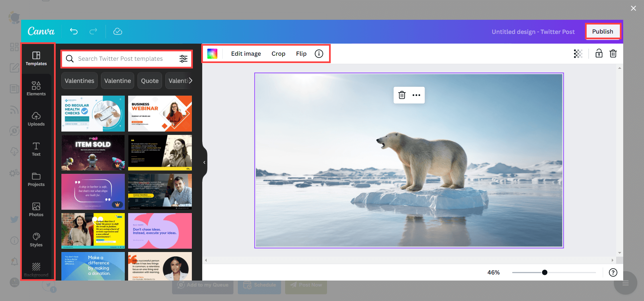Open the Uploads tab in sidebar

pyautogui.click(x=36, y=119)
